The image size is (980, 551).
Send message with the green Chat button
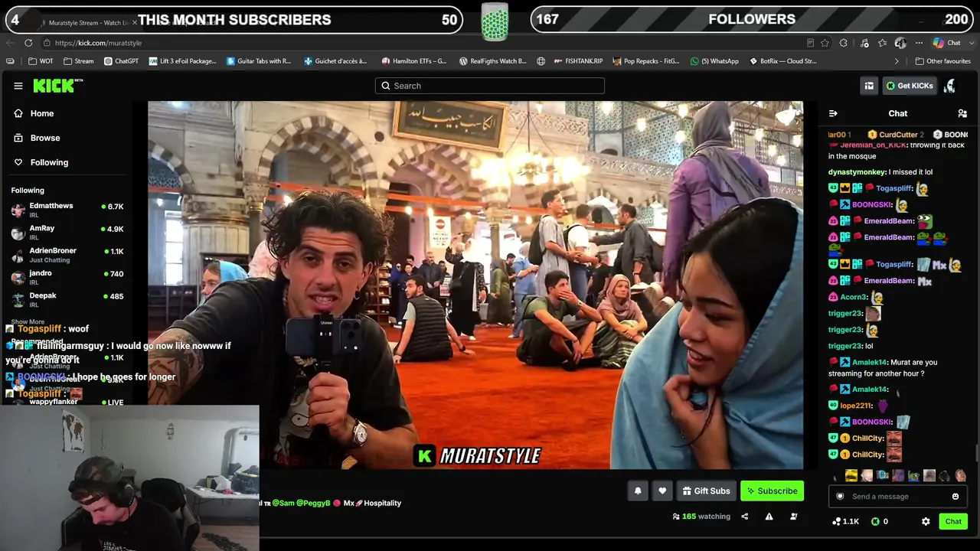point(953,521)
